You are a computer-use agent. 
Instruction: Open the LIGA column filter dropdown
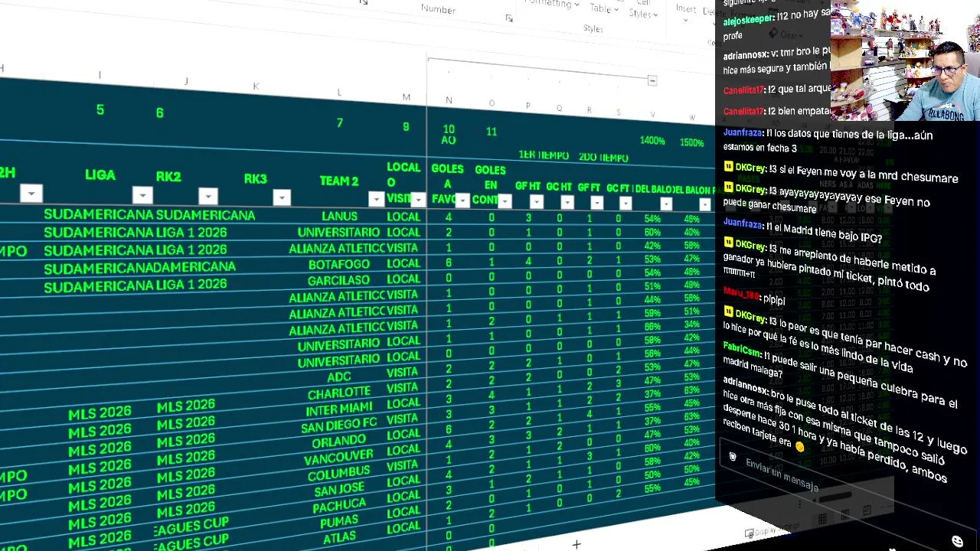pyautogui.click(x=142, y=194)
